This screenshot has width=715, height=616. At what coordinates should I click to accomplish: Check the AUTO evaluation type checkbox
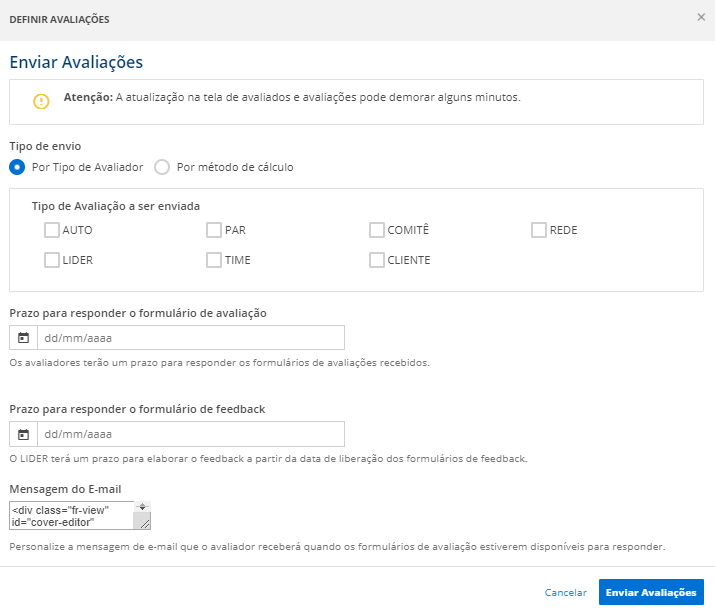pos(52,230)
